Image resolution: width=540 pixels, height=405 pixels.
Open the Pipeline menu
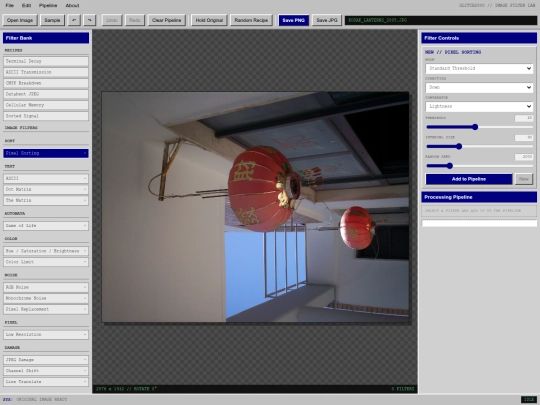tap(48, 5)
